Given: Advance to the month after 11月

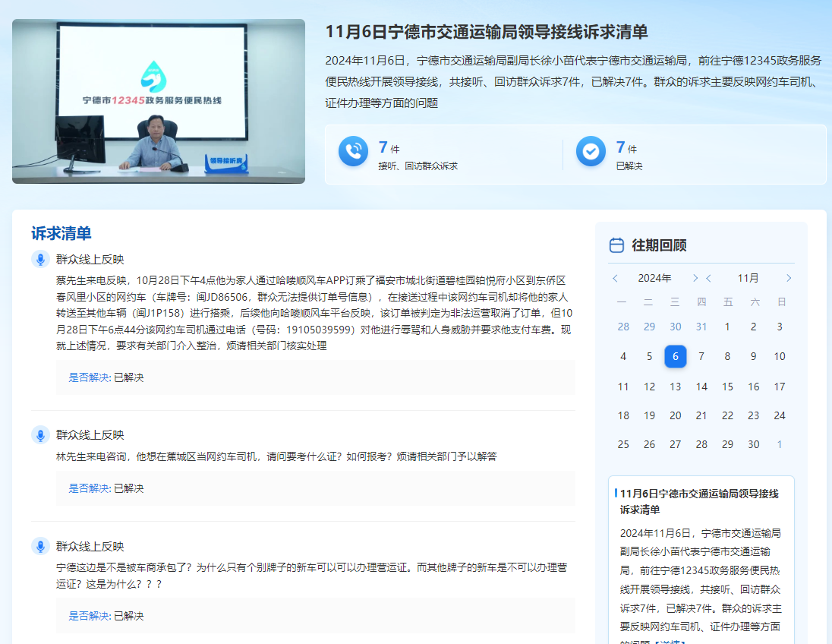Looking at the screenshot, I should [789, 278].
